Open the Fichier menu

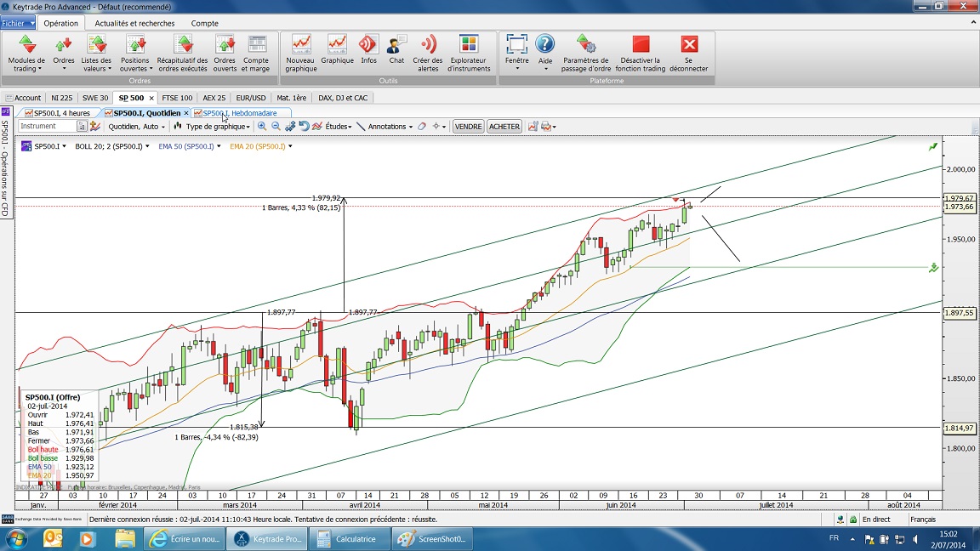coord(18,23)
